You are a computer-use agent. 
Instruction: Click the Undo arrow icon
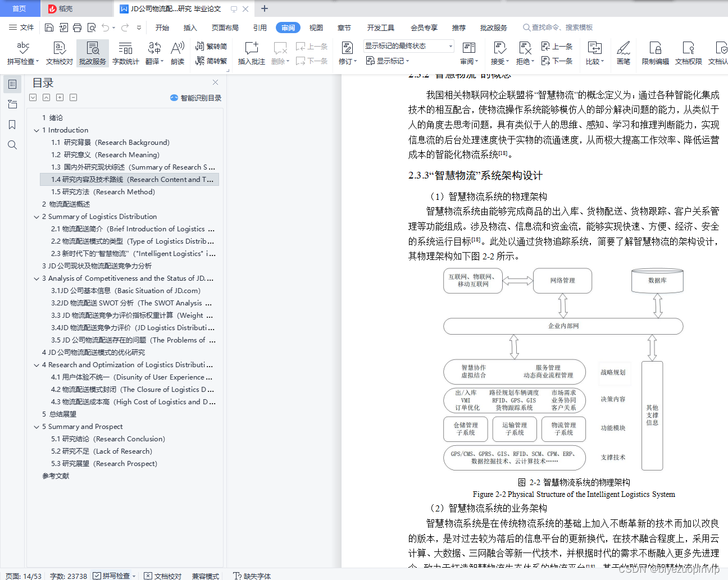point(105,28)
